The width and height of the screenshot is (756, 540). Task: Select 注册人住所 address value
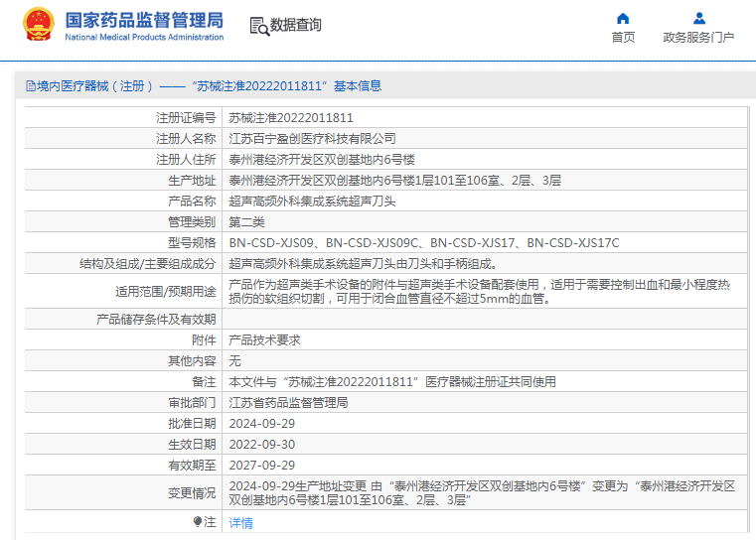click(x=322, y=160)
